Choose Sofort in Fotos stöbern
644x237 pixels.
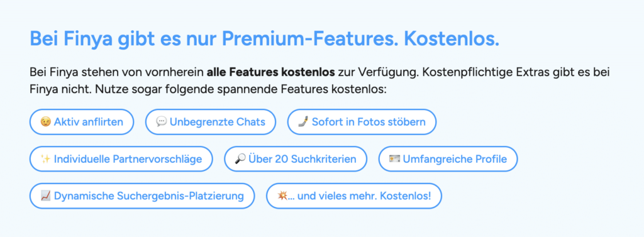tap(362, 122)
